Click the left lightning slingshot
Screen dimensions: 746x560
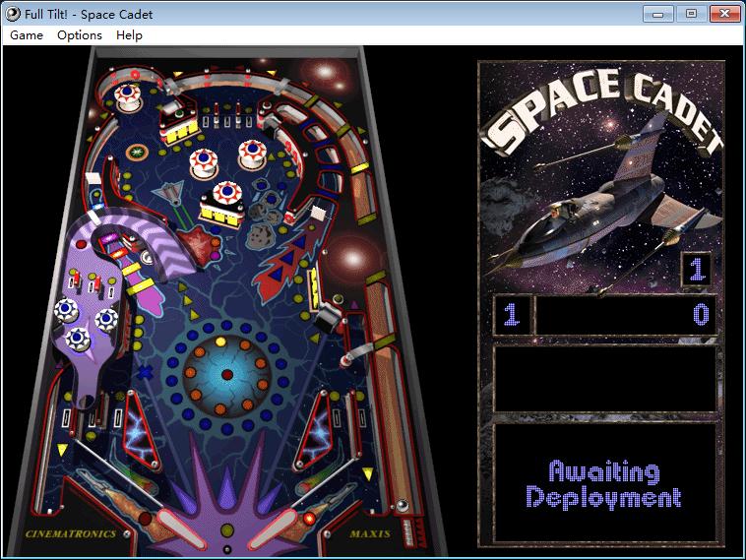point(142,429)
